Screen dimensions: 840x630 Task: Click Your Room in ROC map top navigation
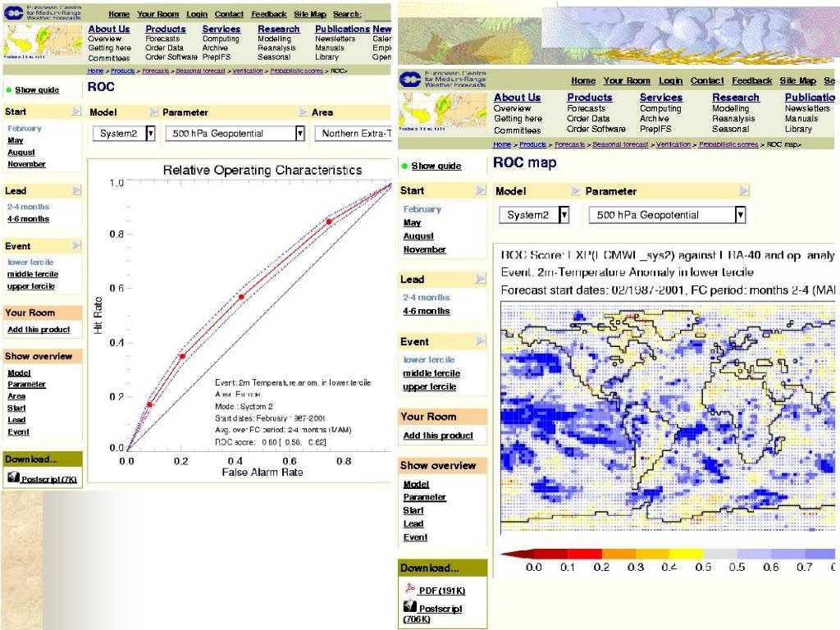click(x=627, y=81)
